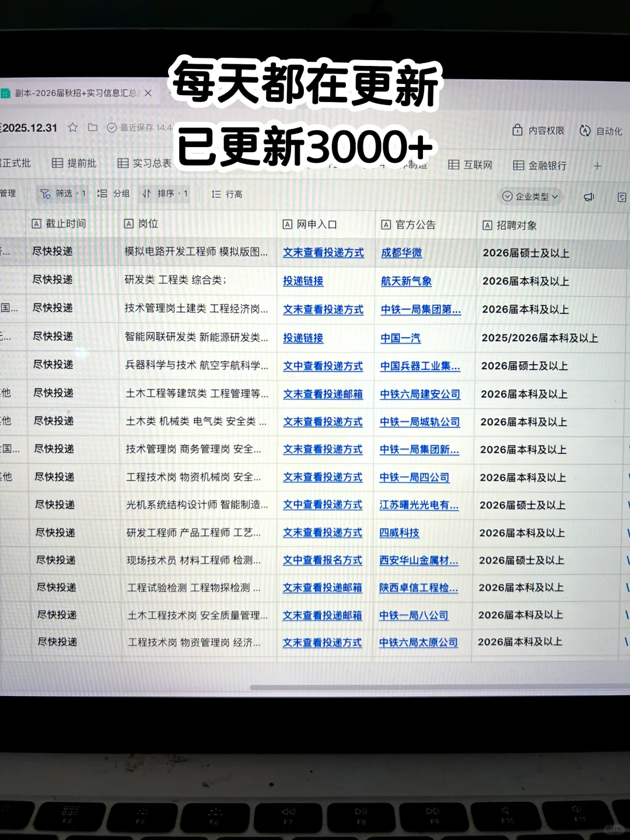Image resolution: width=630 pixels, height=840 pixels.
Task: Adjust 行高 row height option
Action: pos(226,194)
